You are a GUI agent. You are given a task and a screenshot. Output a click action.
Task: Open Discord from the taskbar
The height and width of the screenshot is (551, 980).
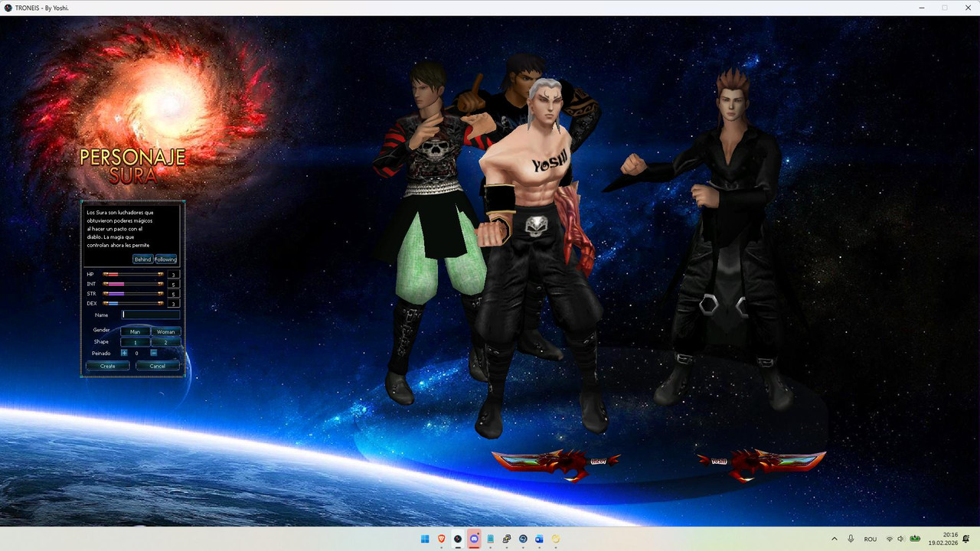474,539
